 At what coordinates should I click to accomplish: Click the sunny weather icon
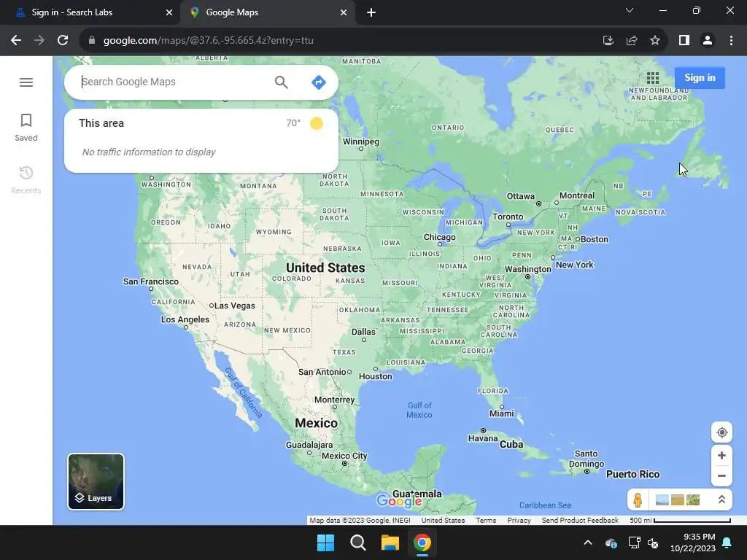pos(317,123)
